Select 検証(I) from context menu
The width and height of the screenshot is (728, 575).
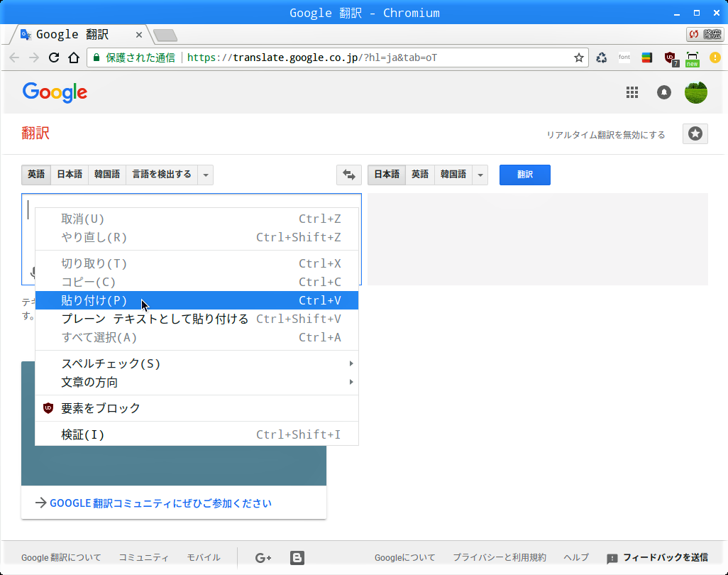[197, 434]
